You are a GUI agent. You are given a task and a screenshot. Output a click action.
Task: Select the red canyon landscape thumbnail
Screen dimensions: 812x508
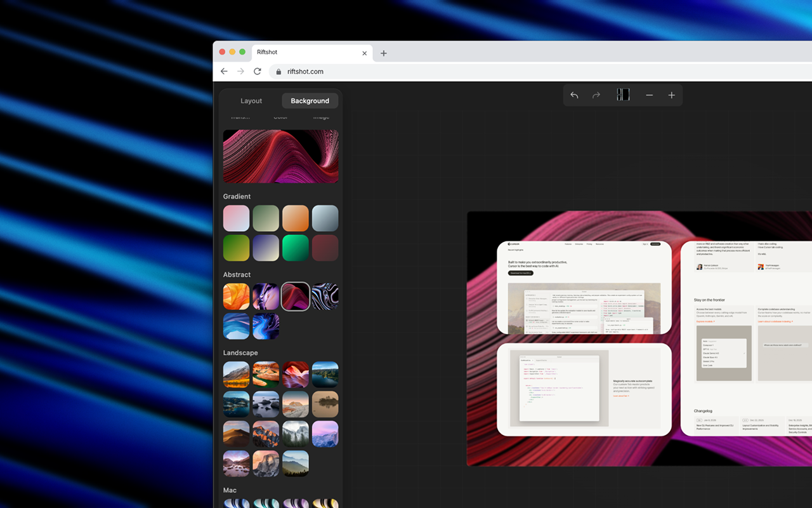[x=296, y=375]
